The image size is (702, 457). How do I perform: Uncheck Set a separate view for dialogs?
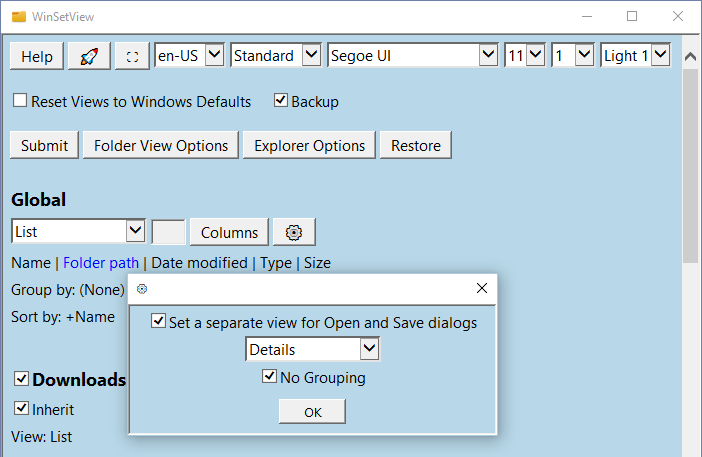pyautogui.click(x=158, y=321)
